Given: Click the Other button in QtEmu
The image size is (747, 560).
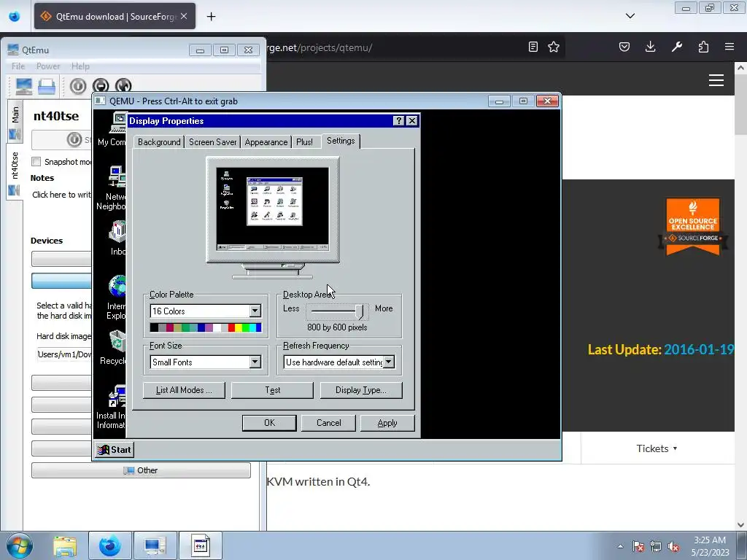Looking at the screenshot, I should point(141,470).
